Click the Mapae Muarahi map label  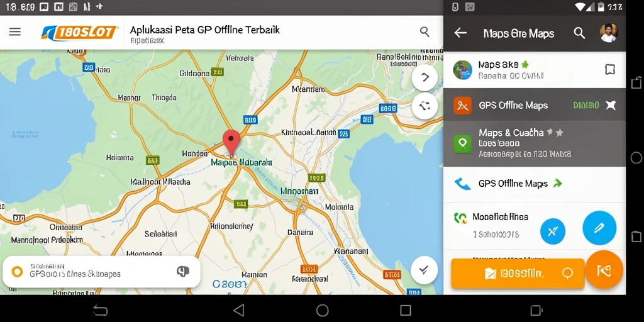[x=241, y=162]
